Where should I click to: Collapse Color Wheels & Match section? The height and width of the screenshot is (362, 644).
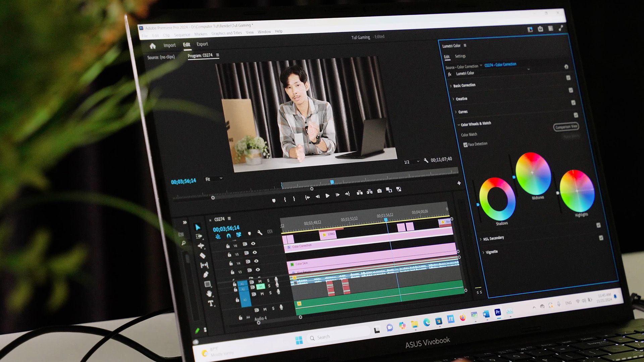pyautogui.click(x=459, y=125)
